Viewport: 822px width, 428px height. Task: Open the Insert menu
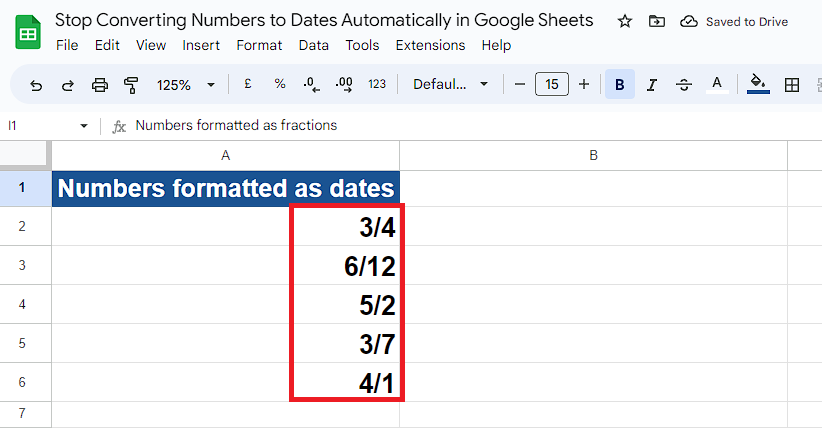pyautogui.click(x=201, y=46)
